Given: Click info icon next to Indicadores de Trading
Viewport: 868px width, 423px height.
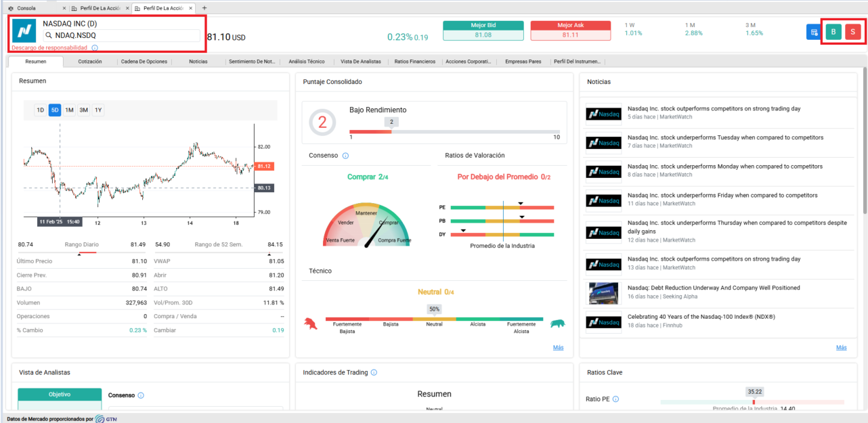Looking at the screenshot, I should coord(374,372).
